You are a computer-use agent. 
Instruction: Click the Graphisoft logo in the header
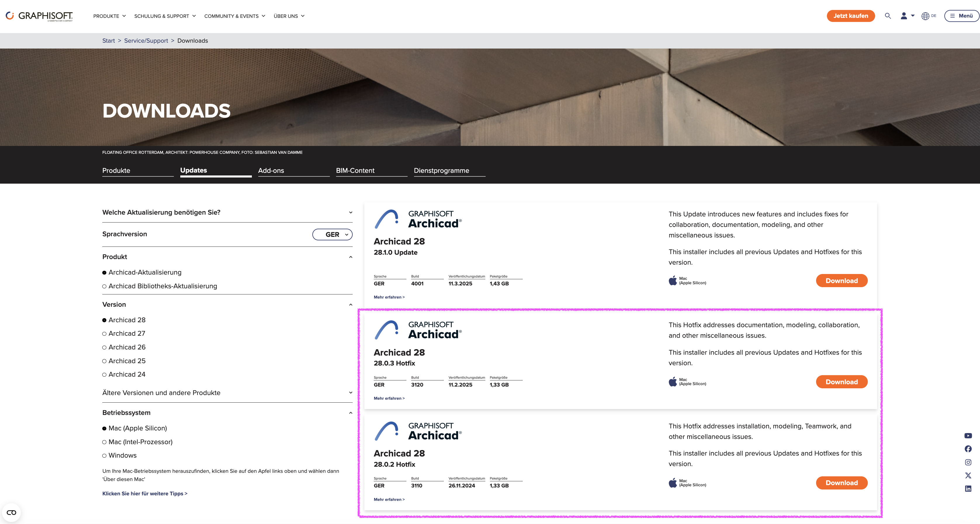pyautogui.click(x=39, y=16)
